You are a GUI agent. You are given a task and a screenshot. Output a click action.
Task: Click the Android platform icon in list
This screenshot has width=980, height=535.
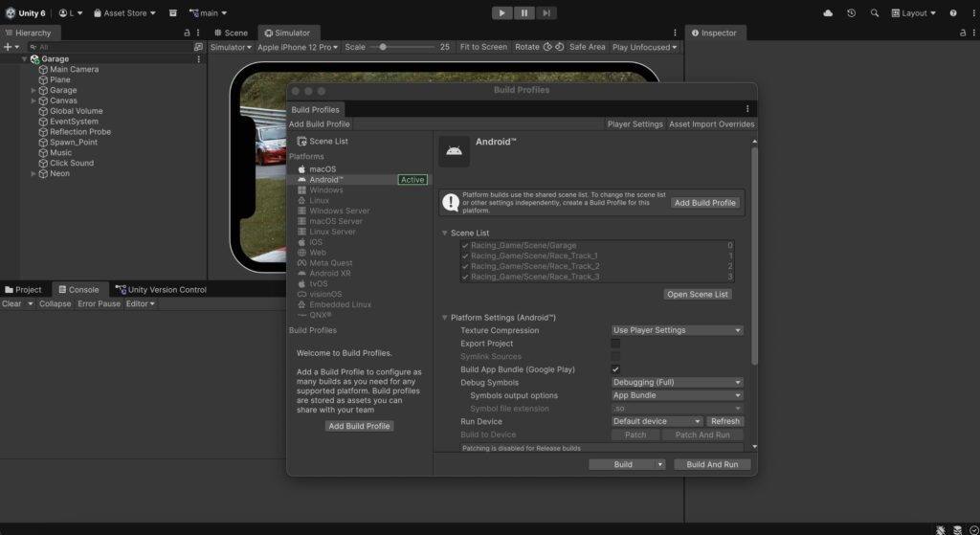(x=301, y=180)
